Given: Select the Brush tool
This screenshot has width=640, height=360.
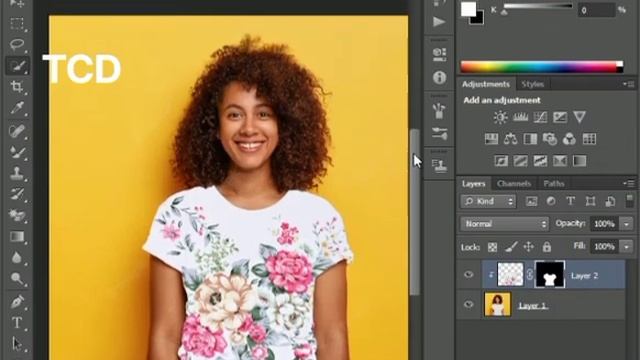Looking at the screenshot, I should 17,152.
